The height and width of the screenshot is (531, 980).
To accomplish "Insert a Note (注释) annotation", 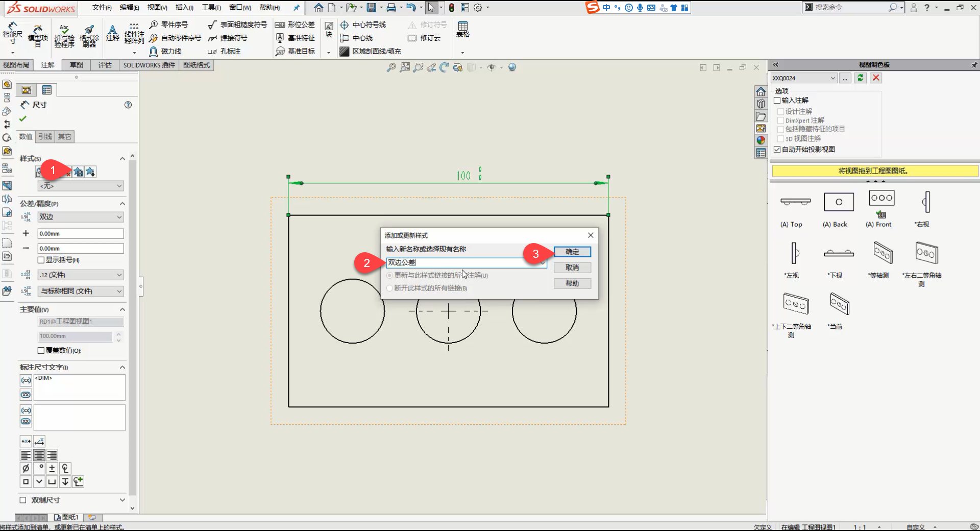I will (113, 33).
